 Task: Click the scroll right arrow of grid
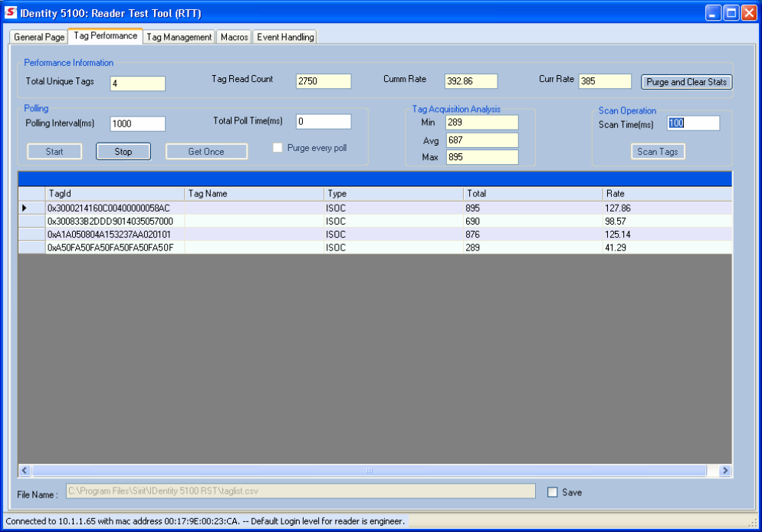725,471
